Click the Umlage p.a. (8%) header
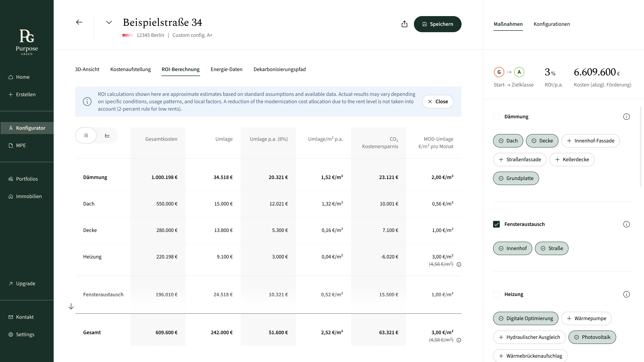This screenshot has width=644, height=362. [x=269, y=139]
